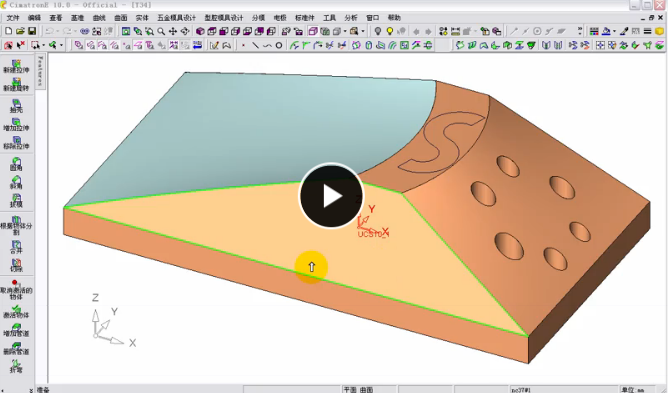Select the 抽壳 shell tool
668x393 pixels.
coord(16,106)
